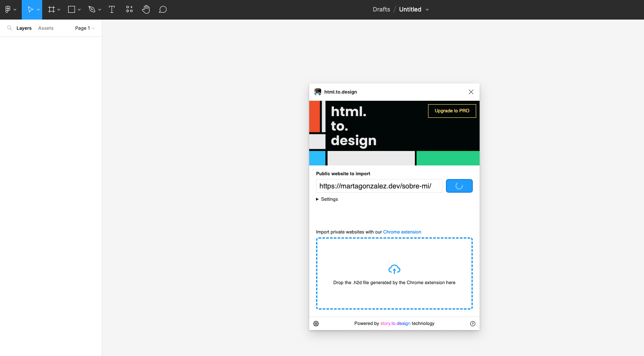Image resolution: width=644 pixels, height=356 pixels.
Task: Select the Frame tool
Action: click(51, 9)
